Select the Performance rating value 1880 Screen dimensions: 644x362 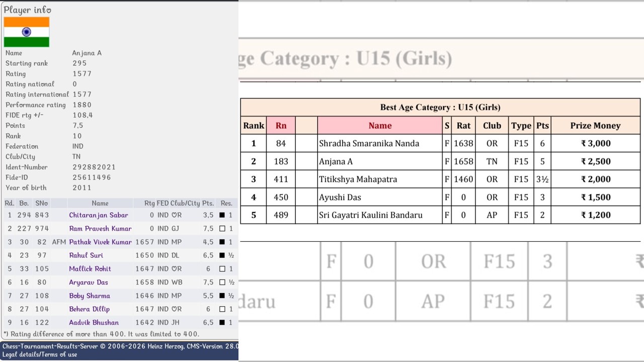82,105
